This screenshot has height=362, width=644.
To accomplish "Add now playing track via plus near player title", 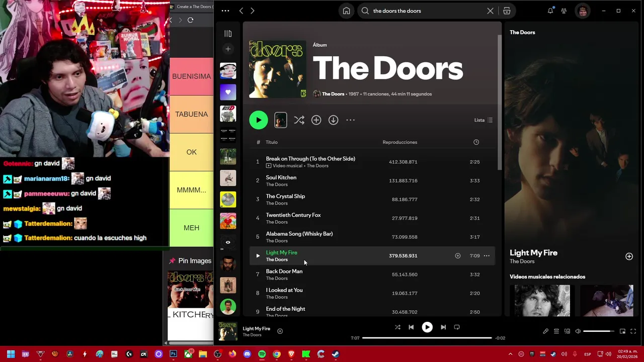I will [x=280, y=331].
